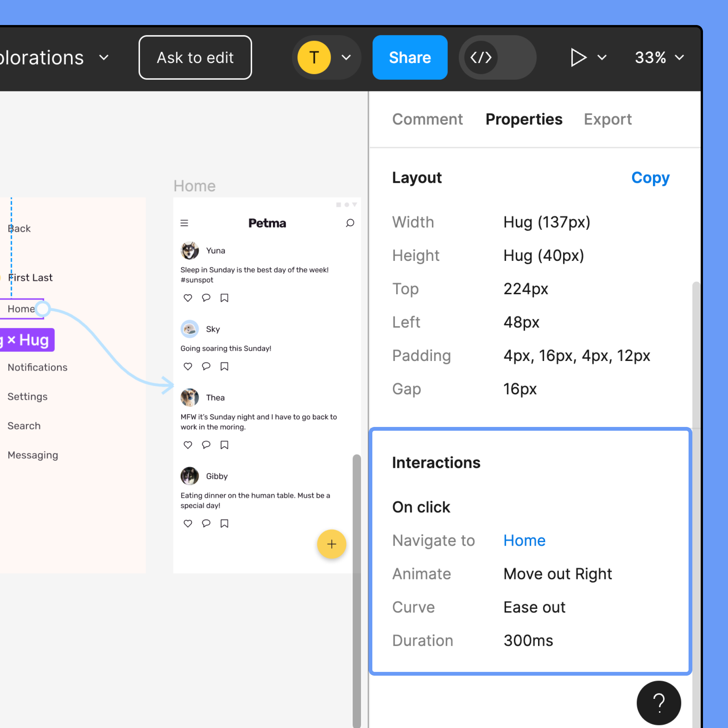Screen dimensions: 728x728
Task: Click the search magnifier icon in Petma header
Action: (350, 223)
